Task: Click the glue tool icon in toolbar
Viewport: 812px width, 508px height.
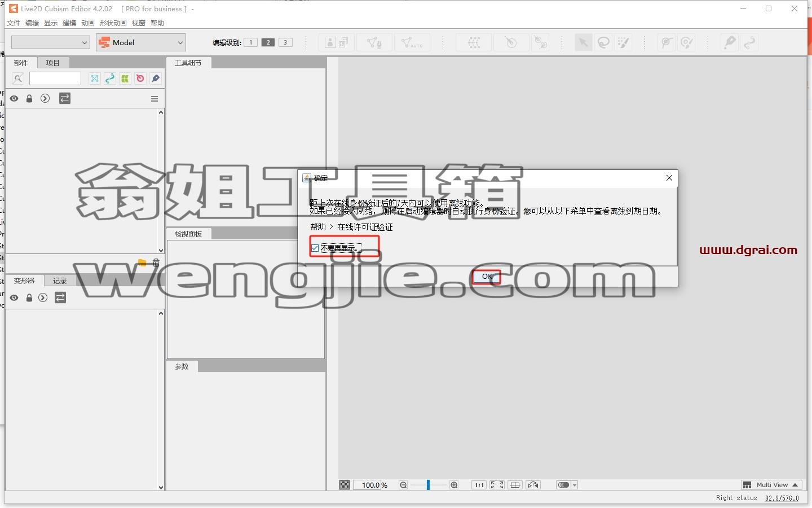Action: (x=667, y=42)
